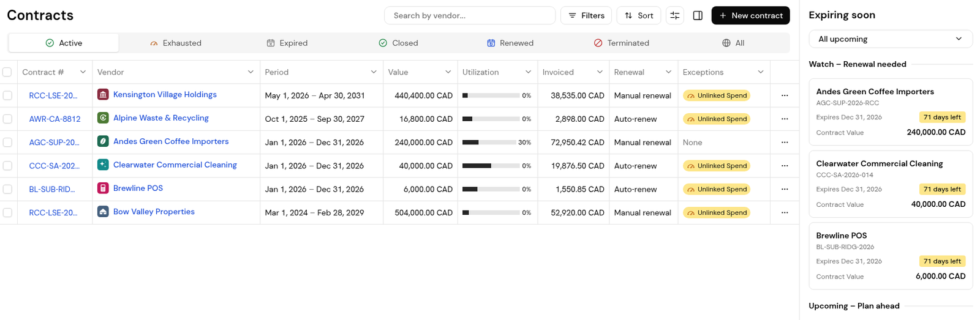Check the AWR-CA-8812 contract row
This screenshot has height=320, width=980.
pyautogui.click(x=7, y=119)
